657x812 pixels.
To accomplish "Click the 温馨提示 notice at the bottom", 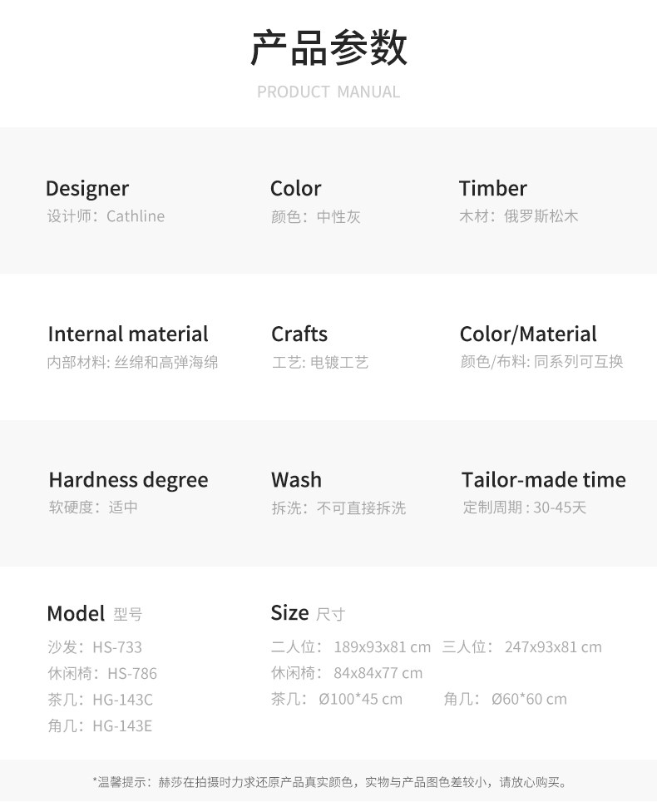I will 328,782.
